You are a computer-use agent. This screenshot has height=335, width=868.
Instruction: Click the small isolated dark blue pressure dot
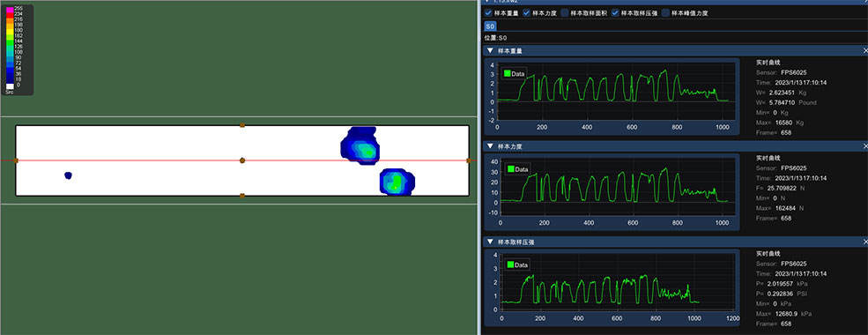(x=68, y=175)
